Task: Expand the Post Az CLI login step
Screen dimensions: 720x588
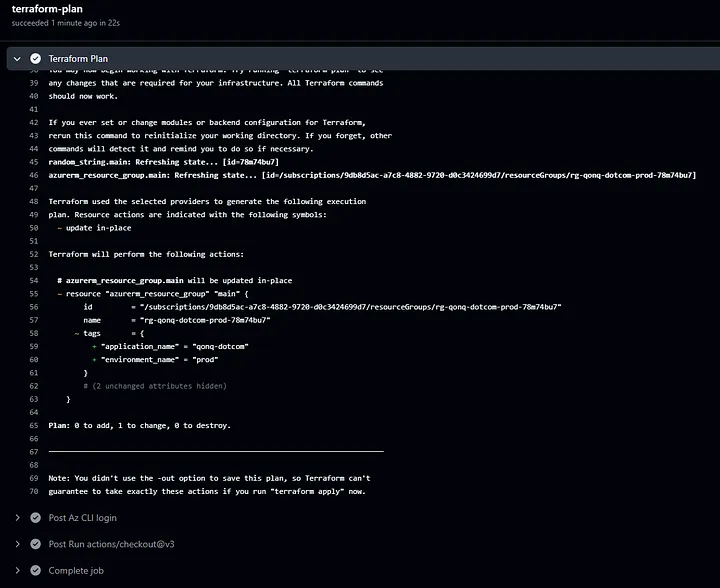Action: (x=17, y=518)
